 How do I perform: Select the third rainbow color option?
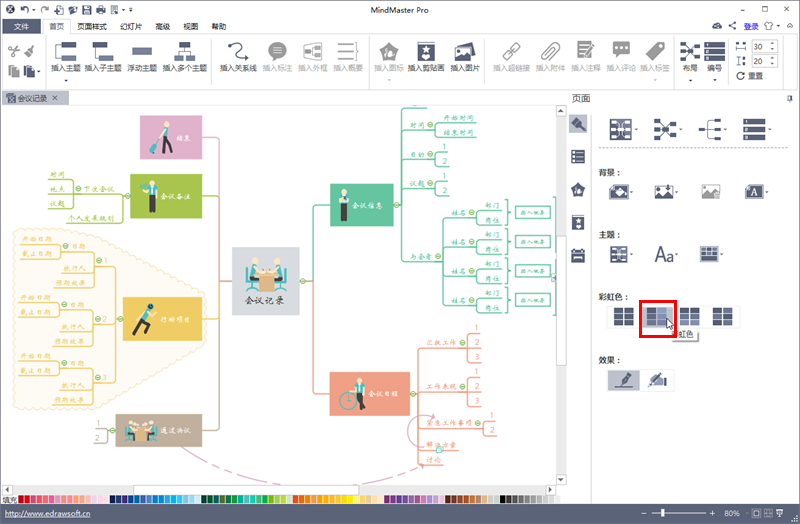click(x=689, y=317)
